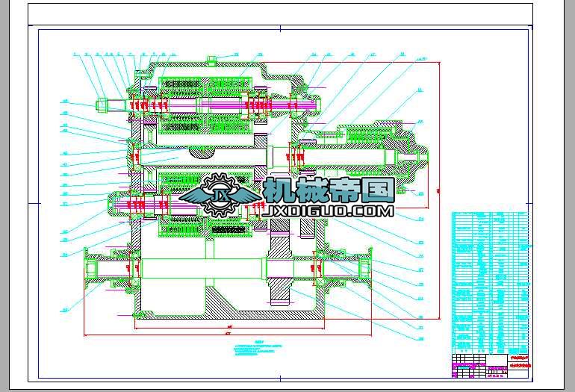Select the technical requirements note below the drawing
The height and width of the screenshot is (392, 575).
[x=258, y=349]
